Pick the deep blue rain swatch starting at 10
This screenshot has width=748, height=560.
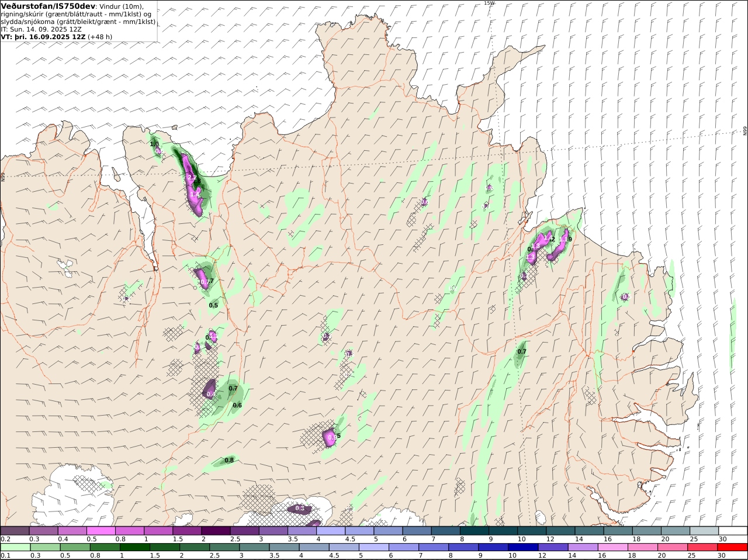pyautogui.click(x=522, y=547)
